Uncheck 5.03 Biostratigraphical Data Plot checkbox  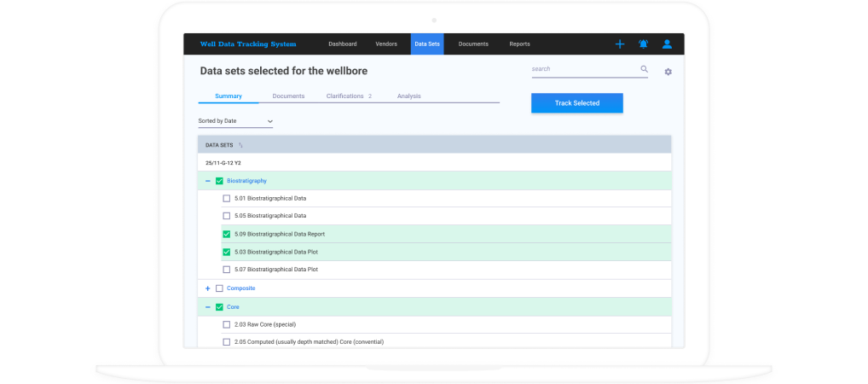pyautogui.click(x=227, y=252)
